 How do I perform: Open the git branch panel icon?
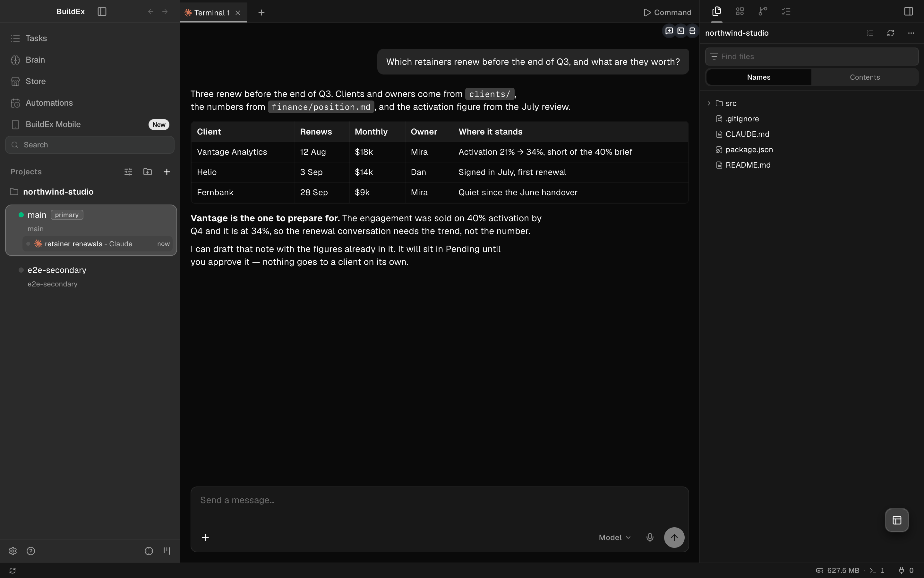click(x=763, y=12)
